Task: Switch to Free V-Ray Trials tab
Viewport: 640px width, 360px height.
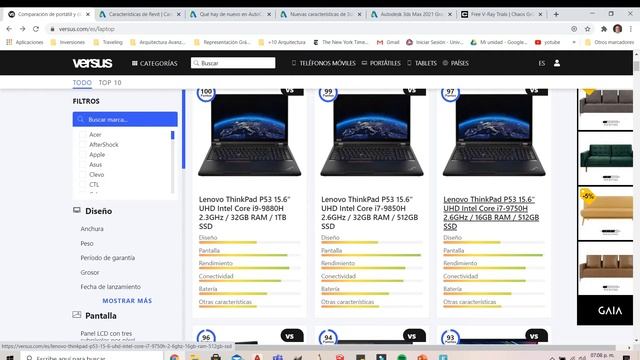Action: click(x=502, y=14)
